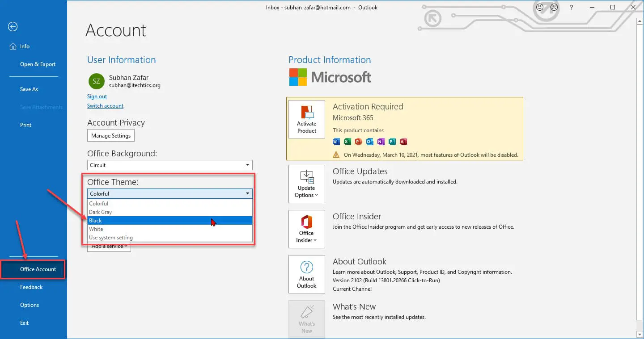Click the frowning face feedback icon
This screenshot has height=339, width=644.
[x=555, y=7]
